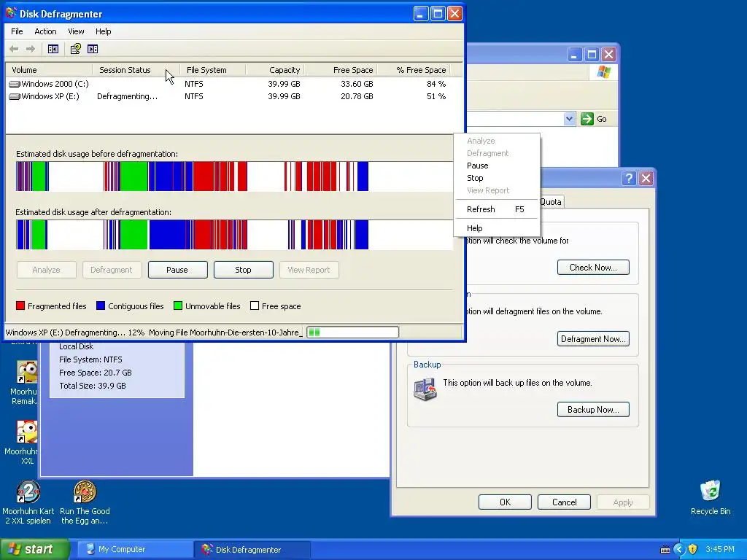Click the Defragmenting... status cell
Image resolution: width=747 pixels, height=560 pixels.
pos(127,97)
